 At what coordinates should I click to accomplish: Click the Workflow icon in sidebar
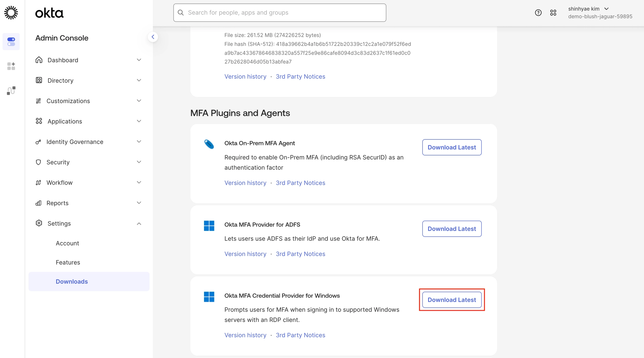(38, 183)
